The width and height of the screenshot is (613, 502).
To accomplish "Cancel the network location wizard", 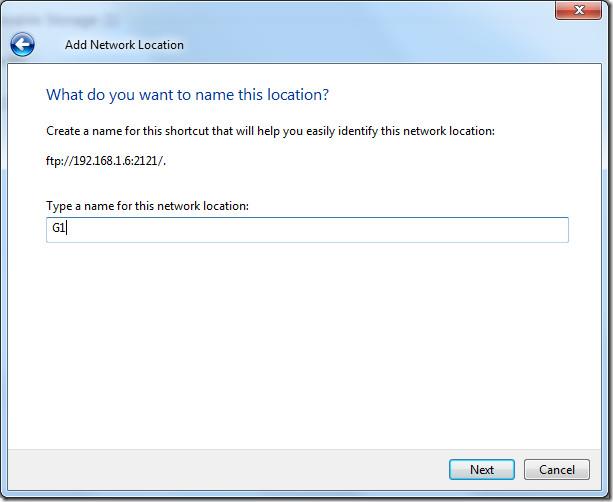I will pyautogui.click(x=556, y=469).
